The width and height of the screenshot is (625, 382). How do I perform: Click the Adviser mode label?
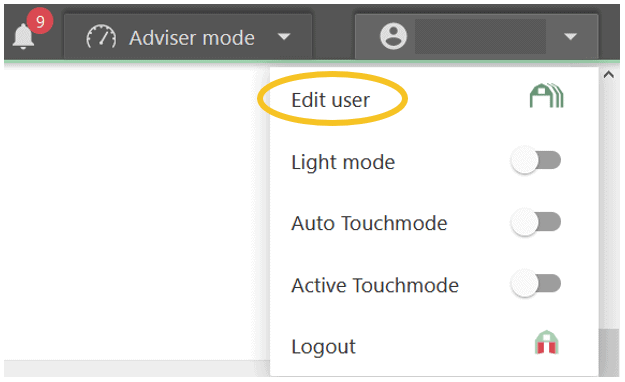coord(192,38)
